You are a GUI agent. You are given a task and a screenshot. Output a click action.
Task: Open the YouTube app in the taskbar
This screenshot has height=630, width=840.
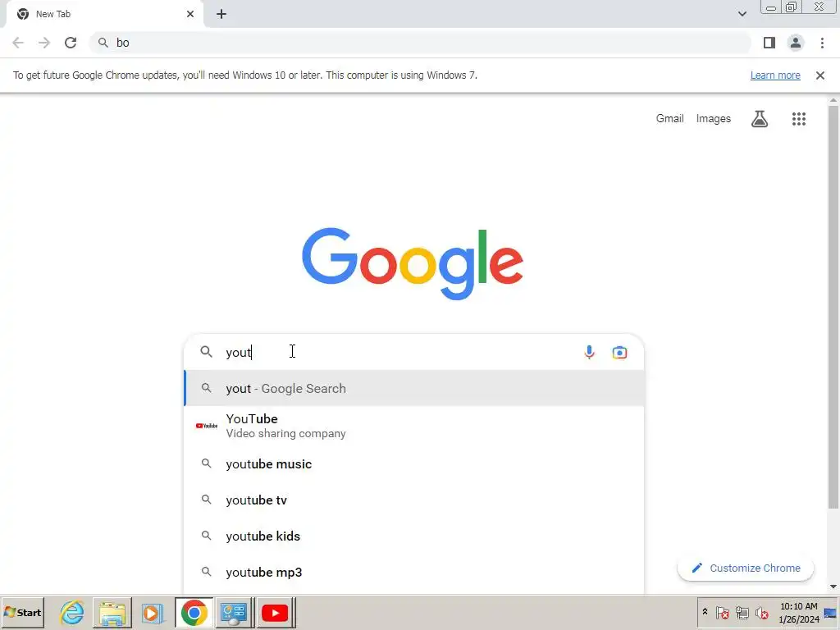pyautogui.click(x=275, y=612)
